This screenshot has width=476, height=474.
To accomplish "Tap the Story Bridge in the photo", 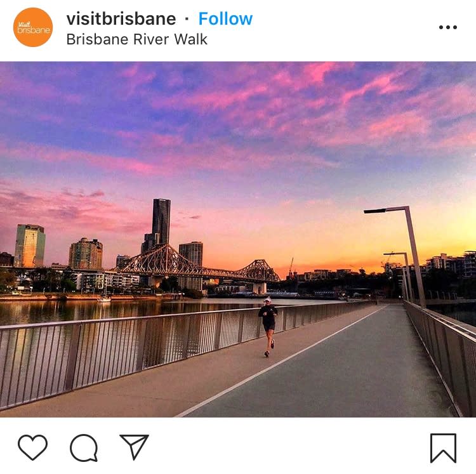I will 197,264.
